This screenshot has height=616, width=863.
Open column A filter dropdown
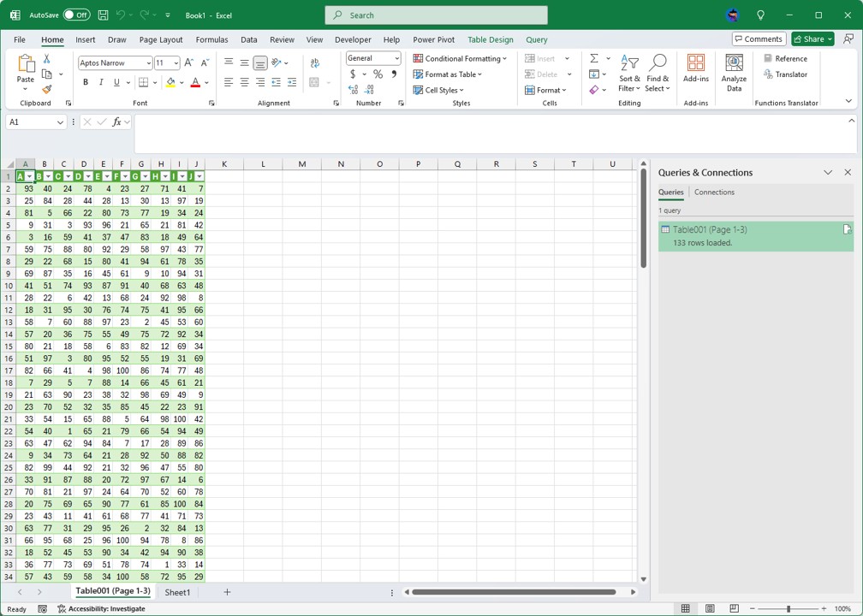click(30, 176)
